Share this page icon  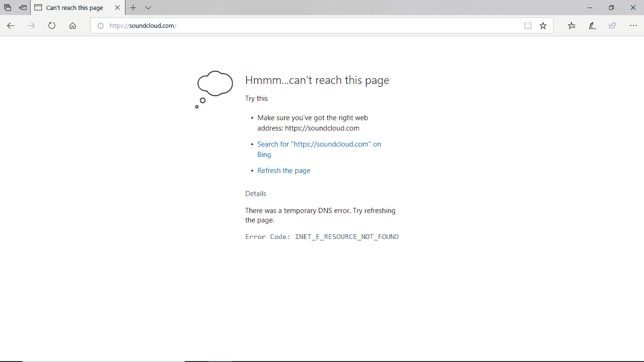tap(612, 26)
